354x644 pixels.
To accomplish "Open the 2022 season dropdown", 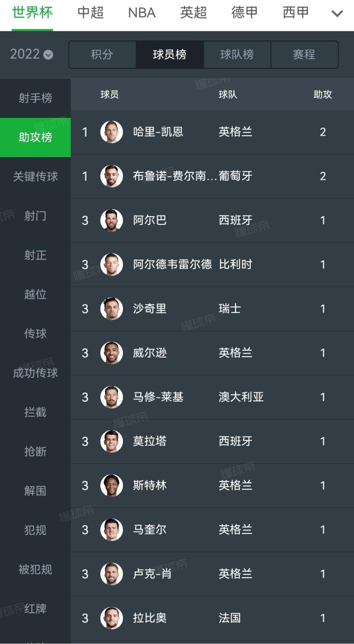I will [x=31, y=54].
